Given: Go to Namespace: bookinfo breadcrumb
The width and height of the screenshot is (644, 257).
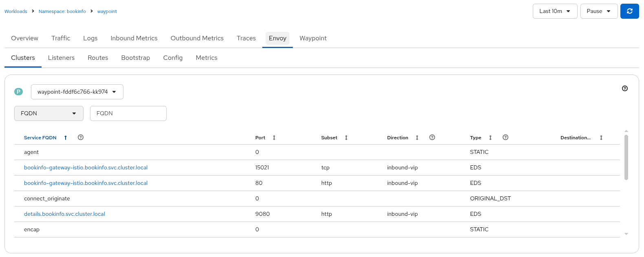Looking at the screenshot, I should (x=62, y=11).
